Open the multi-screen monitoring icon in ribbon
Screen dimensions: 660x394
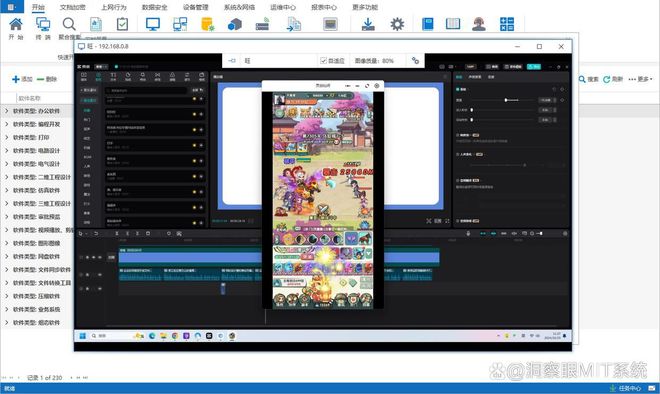coord(180,24)
